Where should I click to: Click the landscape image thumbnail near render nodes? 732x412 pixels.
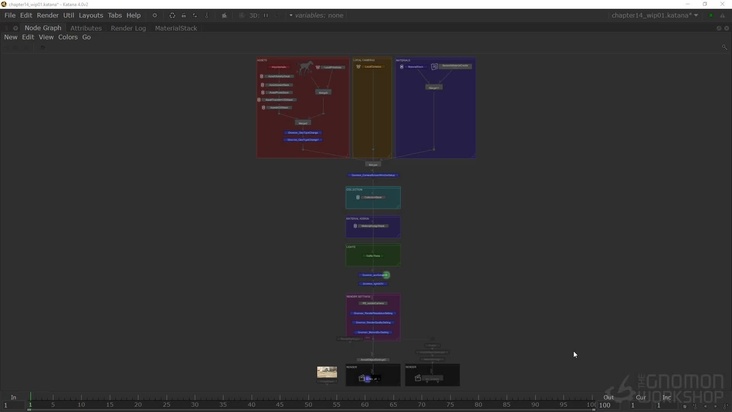click(x=327, y=372)
